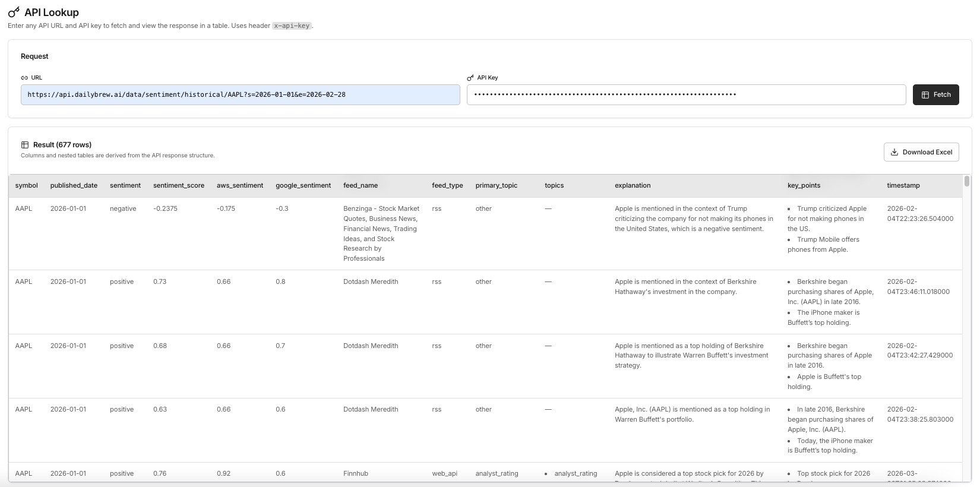
Task: Click the google_sentiment column header
Action: (303, 185)
